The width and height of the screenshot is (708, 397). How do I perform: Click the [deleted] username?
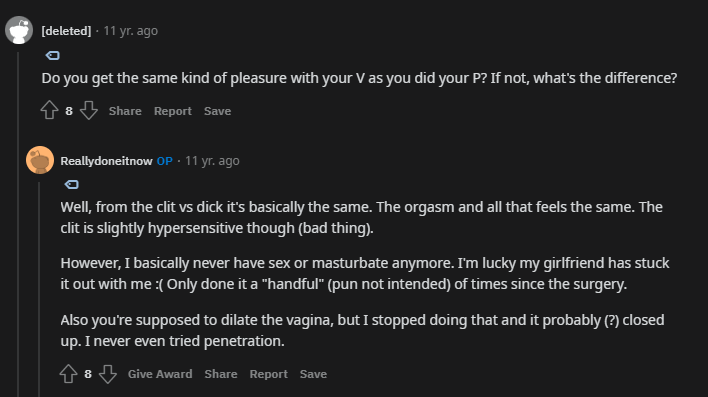66,31
